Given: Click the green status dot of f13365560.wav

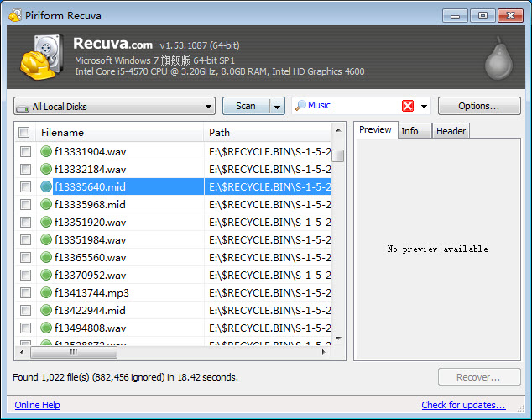Looking at the screenshot, I should tap(46, 257).
